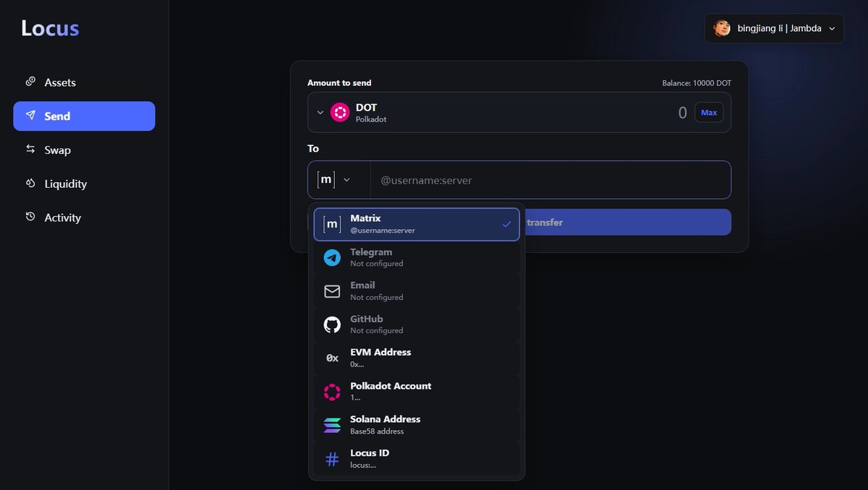Click the user avatar picture
This screenshot has width=868, height=490.
(x=722, y=28)
